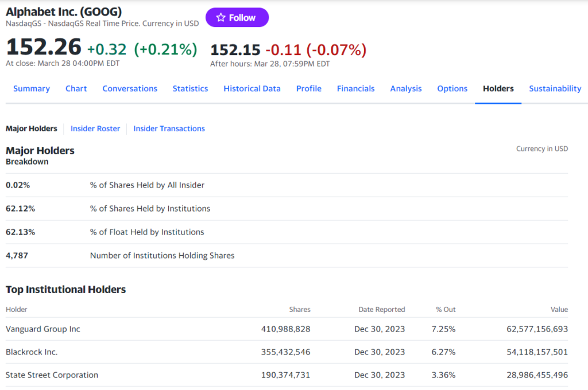Click Blackrock's 6.27% out value
This screenshot has height=390, width=588.
443,352
